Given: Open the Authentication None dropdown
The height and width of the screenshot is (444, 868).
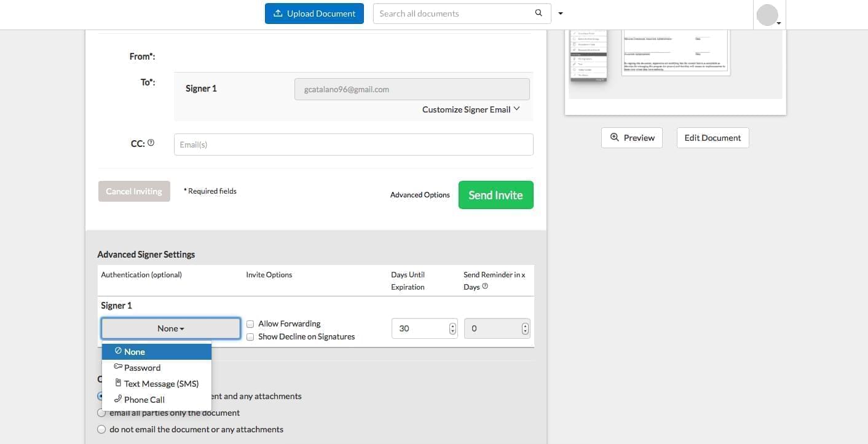Looking at the screenshot, I should click(171, 328).
